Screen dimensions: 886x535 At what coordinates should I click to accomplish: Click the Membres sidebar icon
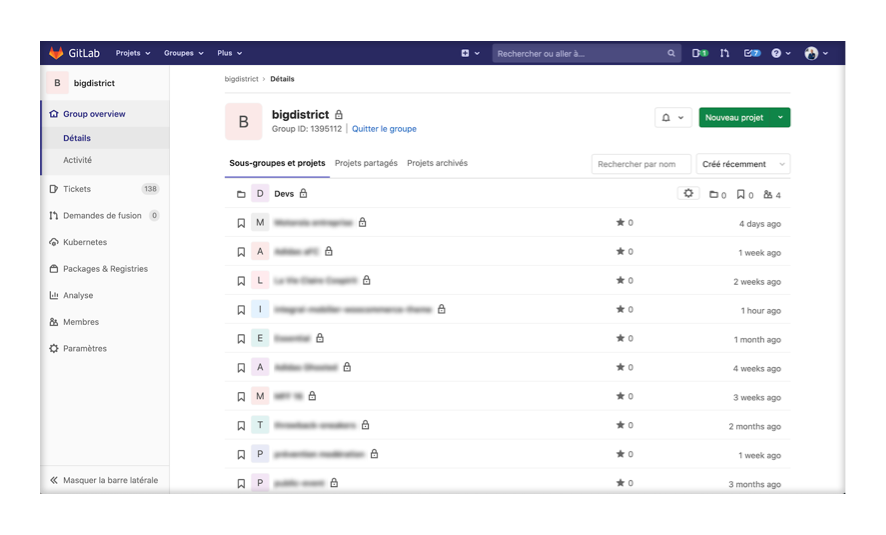coord(54,322)
